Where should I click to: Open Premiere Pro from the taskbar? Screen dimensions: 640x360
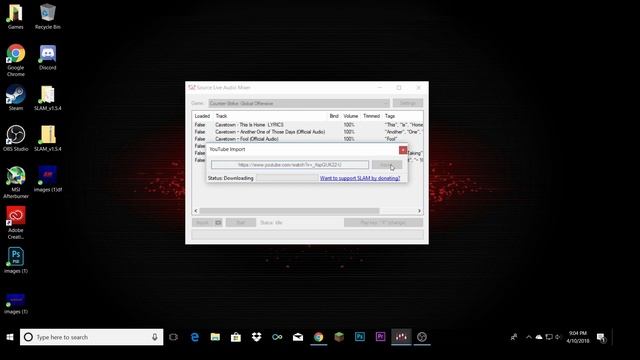pyautogui.click(x=380, y=337)
